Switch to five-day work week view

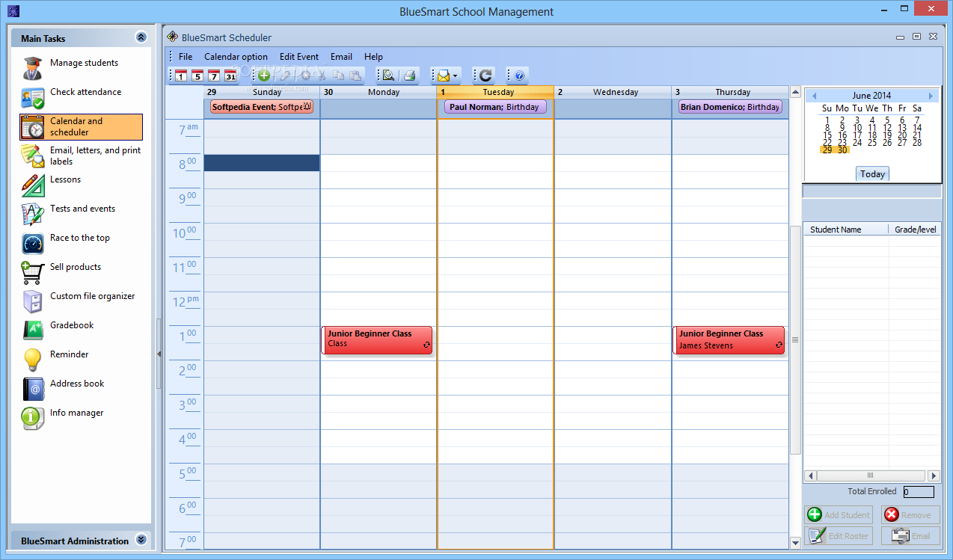pyautogui.click(x=197, y=76)
